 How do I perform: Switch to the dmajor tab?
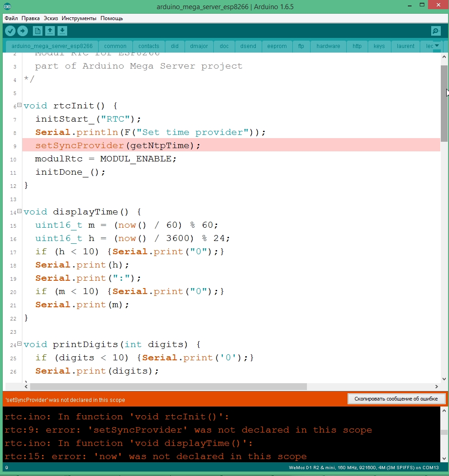click(x=199, y=46)
